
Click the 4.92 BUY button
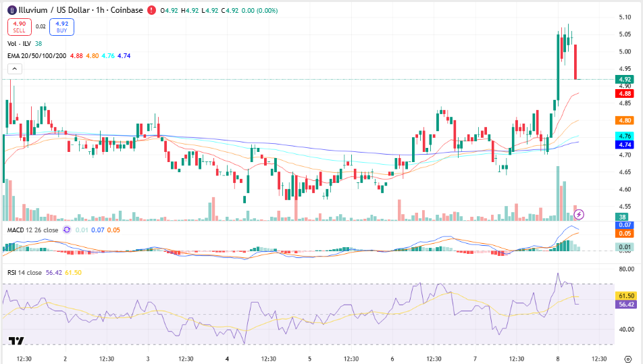pyautogui.click(x=62, y=27)
